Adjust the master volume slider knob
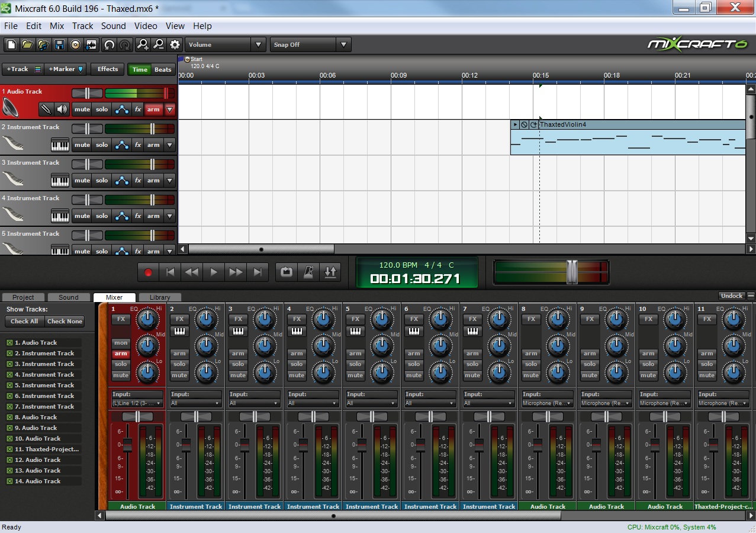This screenshot has height=533, width=756. 571,272
